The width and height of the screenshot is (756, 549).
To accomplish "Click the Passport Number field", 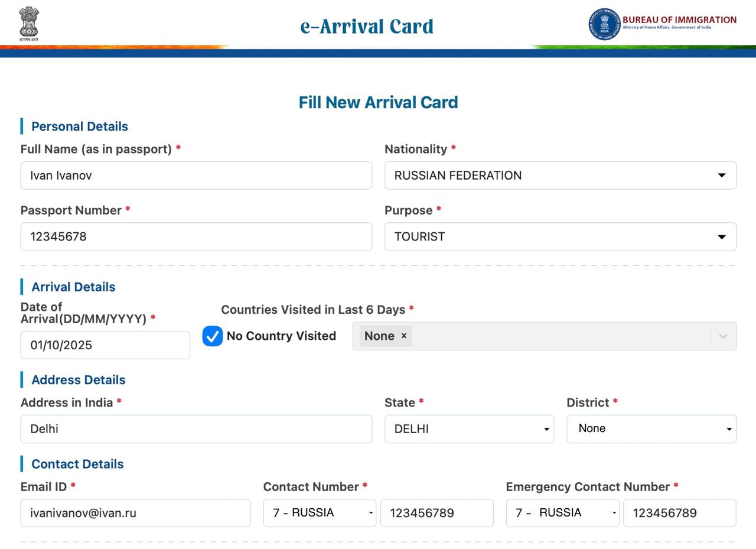I will (x=196, y=237).
